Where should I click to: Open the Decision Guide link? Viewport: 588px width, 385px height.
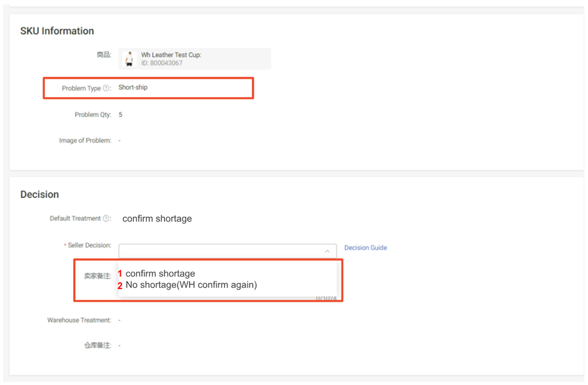(x=365, y=248)
